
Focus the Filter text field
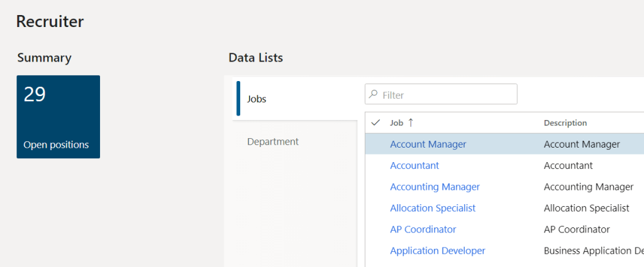[447, 95]
